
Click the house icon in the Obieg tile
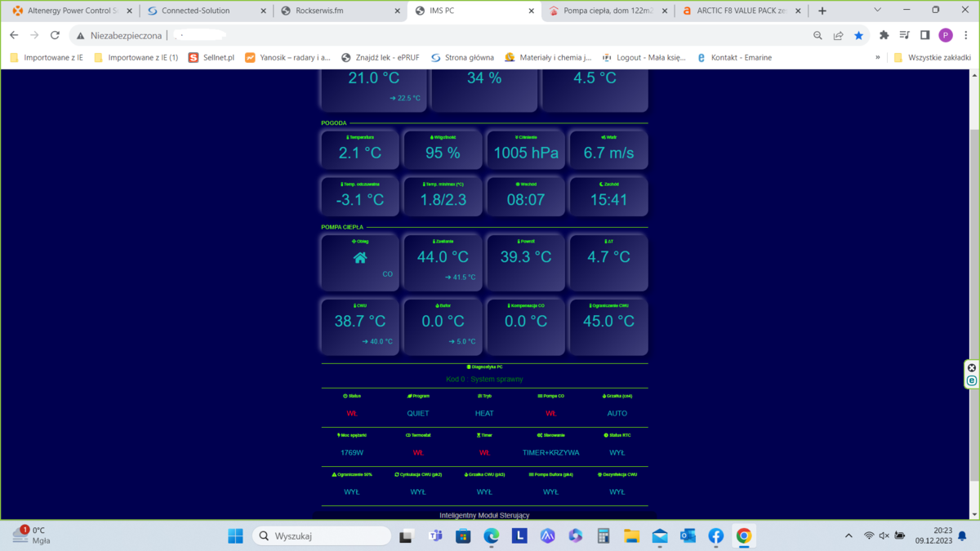pyautogui.click(x=360, y=258)
